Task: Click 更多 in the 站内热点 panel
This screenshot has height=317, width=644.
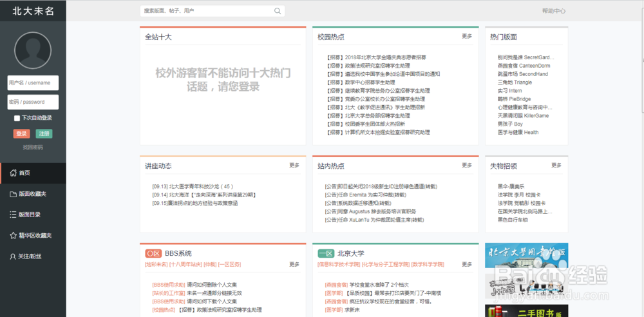Action: (x=467, y=166)
